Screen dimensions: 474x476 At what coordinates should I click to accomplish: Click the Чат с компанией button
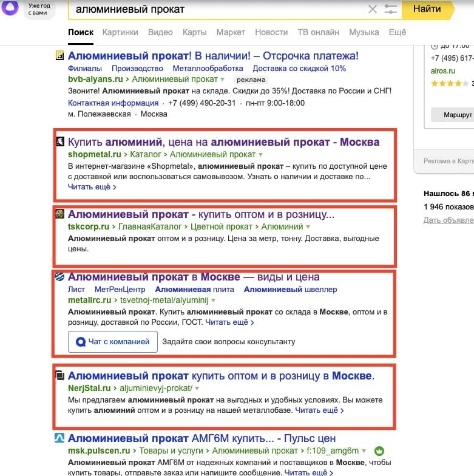(x=113, y=342)
